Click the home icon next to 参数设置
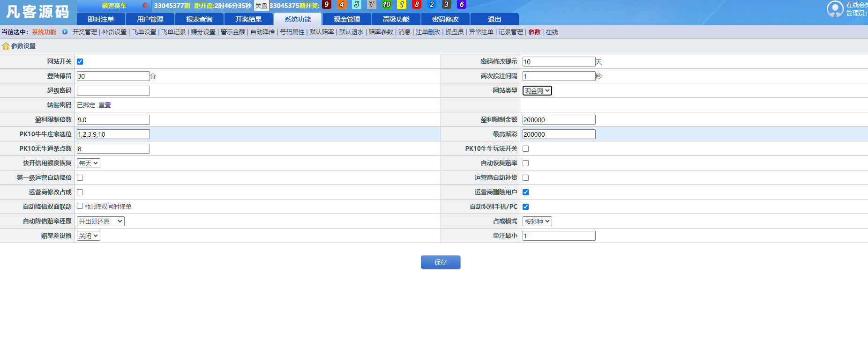 [x=6, y=46]
